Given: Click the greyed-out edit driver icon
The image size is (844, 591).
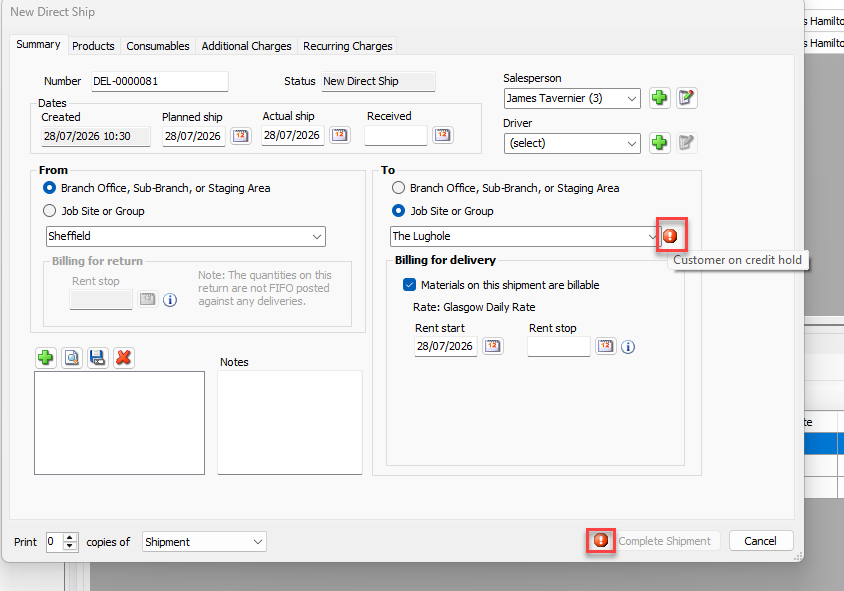Looking at the screenshot, I should coord(686,143).
